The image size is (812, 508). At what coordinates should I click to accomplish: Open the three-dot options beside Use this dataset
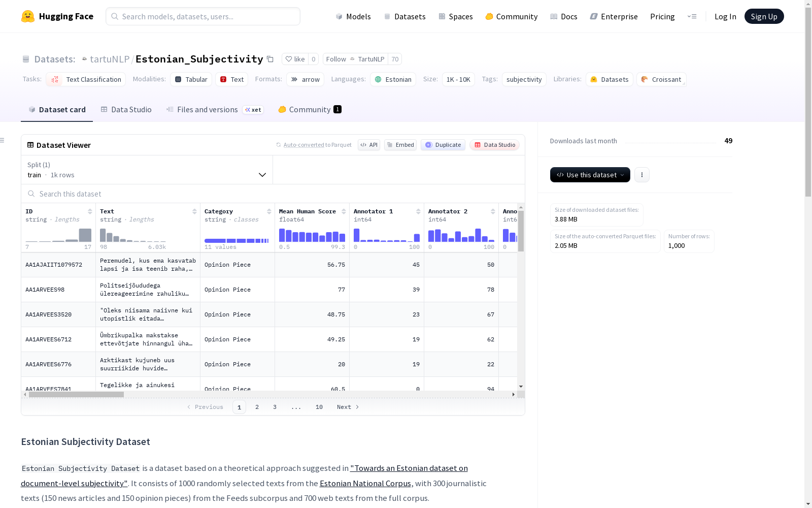(x=642, y=175)
